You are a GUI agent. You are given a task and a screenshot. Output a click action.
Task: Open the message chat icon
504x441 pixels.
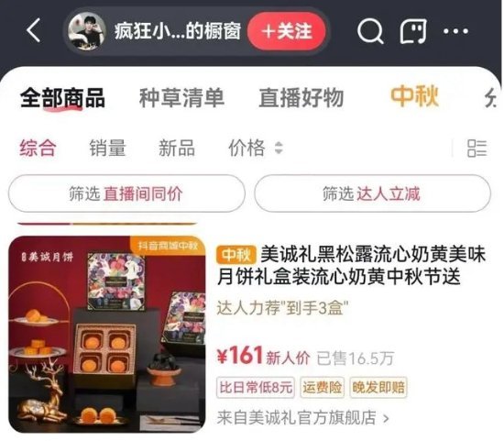[413, 31]
